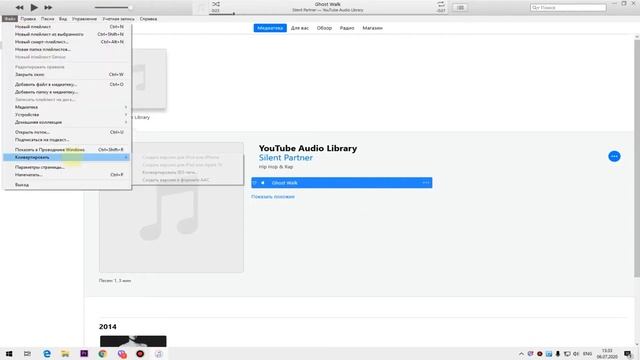Choose Напечатать menu item
The height and width of the screenshot is (360, 640).
pyautogui.click(x=67, y=175)
